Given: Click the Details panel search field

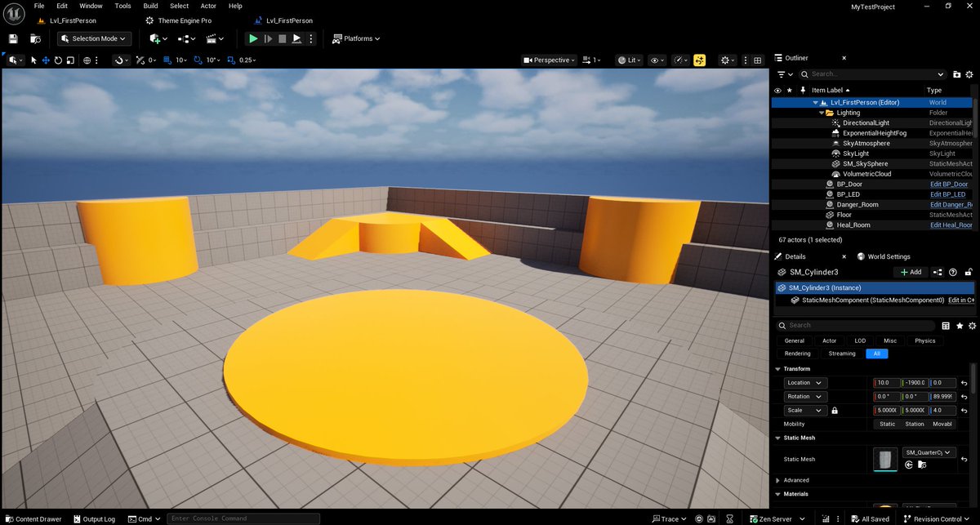Looking at the screenshot, I should pos(857,325).
